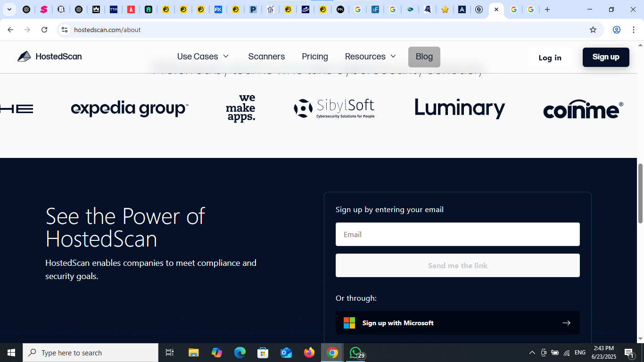Open Outlook from the taskbar
The height and width of the screenshot is (362, 644).
[x=286, y=353]
